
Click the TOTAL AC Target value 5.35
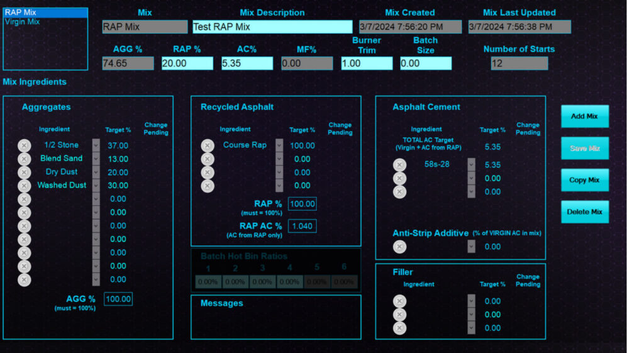(x=492, y=147)
